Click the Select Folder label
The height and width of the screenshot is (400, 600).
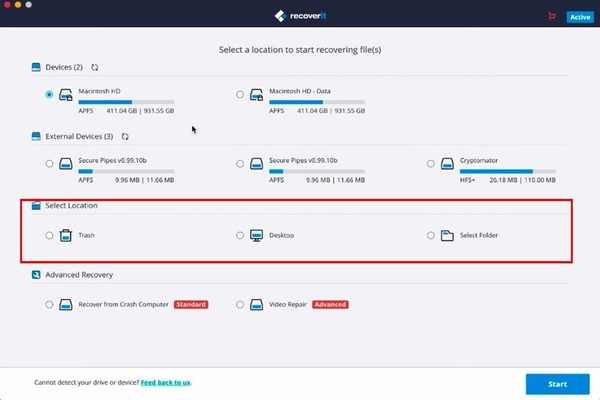[479, 235]
